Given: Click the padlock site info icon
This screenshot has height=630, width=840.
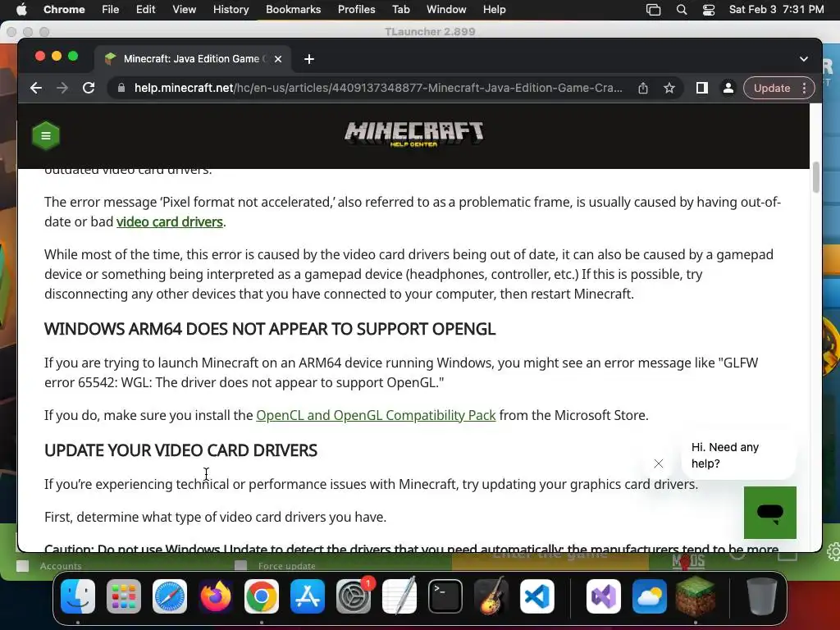Looking at the screenshot, I should pyautogui.click(x=121, y=88).
